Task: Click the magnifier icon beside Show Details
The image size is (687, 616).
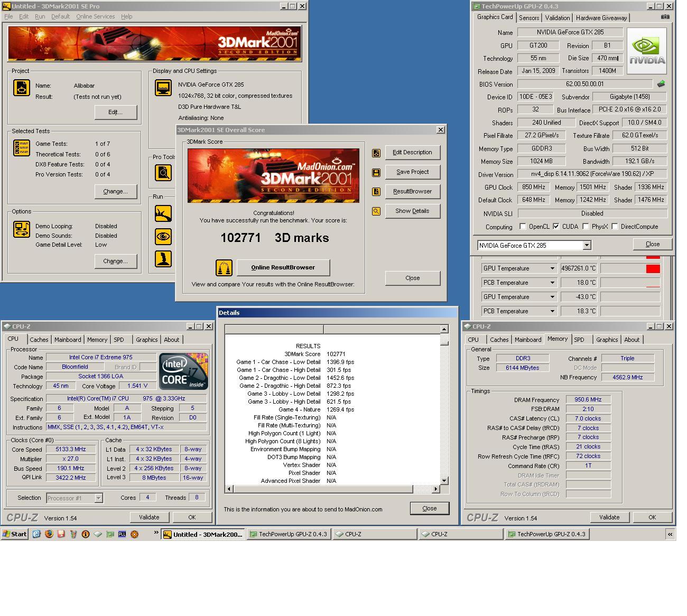Action: tap(376, 211)
